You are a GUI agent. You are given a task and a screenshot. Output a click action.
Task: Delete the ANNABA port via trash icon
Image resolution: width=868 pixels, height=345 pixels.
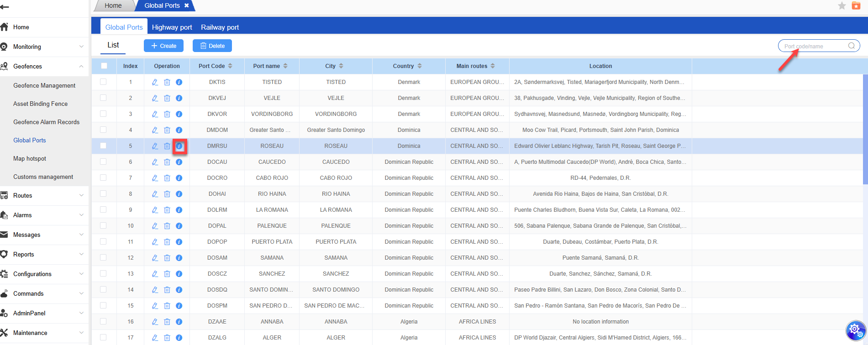pos(167,322)
